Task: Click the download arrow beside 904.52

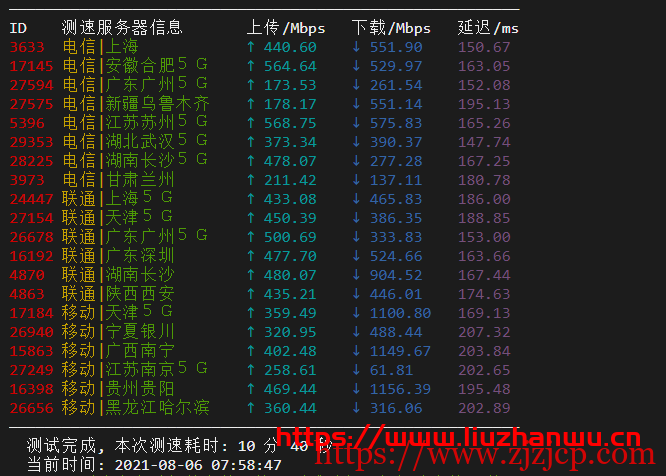Action: click(356, 275)
